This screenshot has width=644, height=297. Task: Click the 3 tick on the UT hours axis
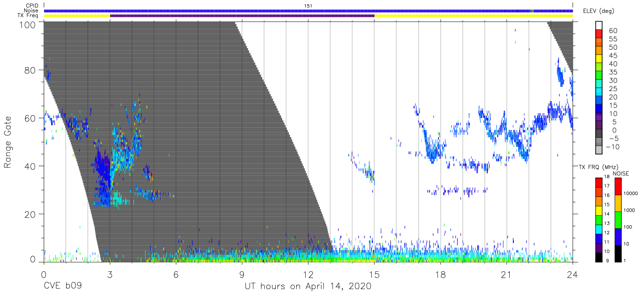tap(110, 274)
